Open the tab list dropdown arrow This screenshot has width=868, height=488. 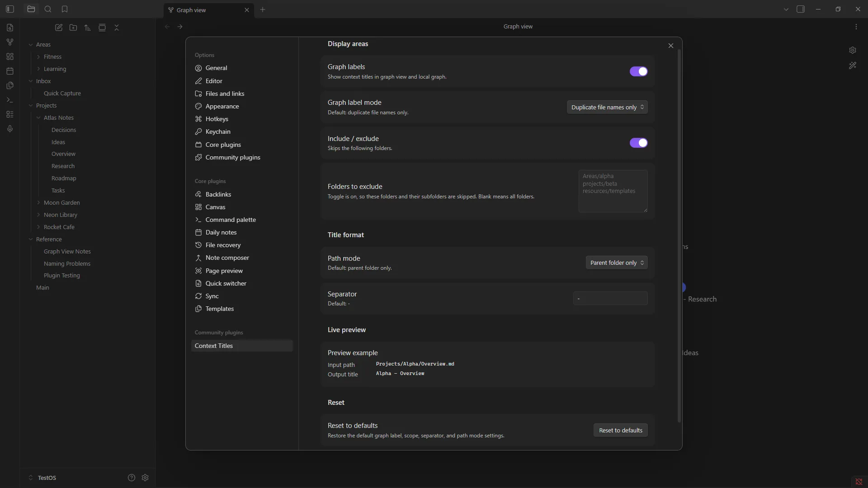[786, 9]
